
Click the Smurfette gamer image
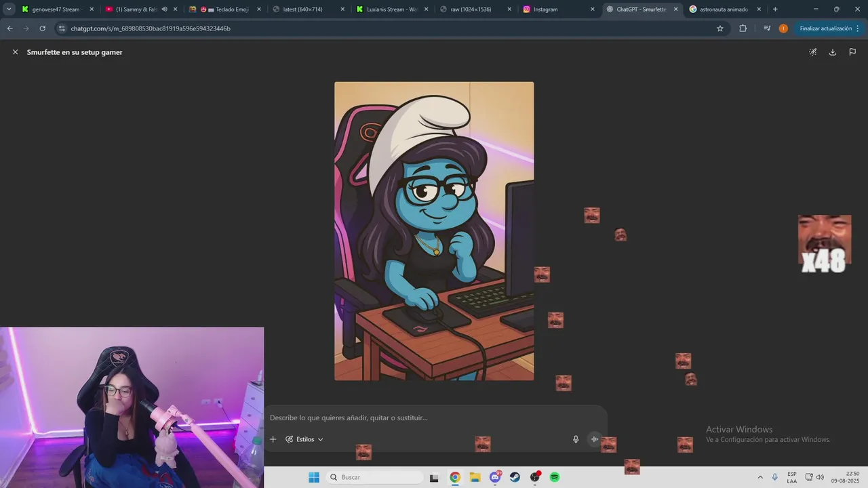[434, 231]
